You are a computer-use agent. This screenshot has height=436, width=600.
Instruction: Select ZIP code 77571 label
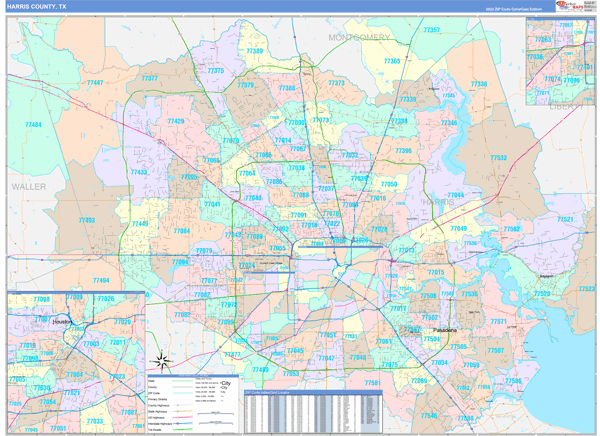click(497, 322)
